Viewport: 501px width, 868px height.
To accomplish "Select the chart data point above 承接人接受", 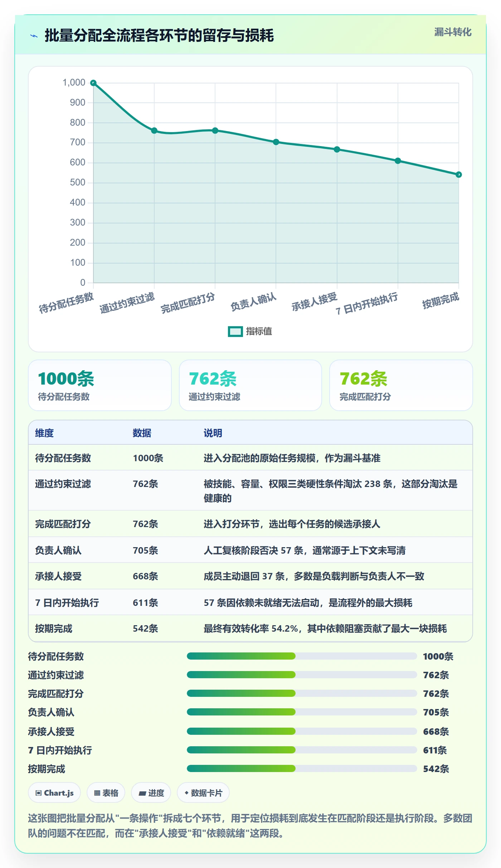I will point(337,149).
